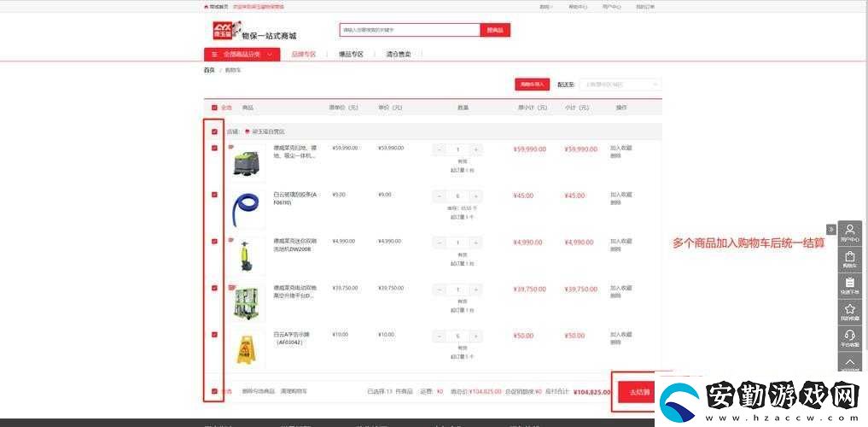Click the product search input field
868x427 pixels.
click(x=410, y=30)
